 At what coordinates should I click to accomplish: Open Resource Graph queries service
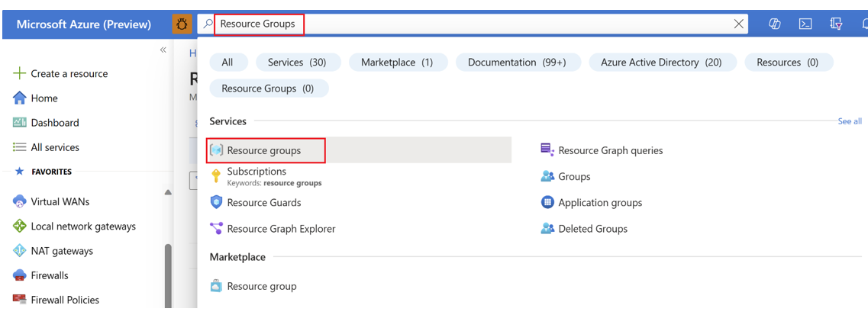coord(610,151)
